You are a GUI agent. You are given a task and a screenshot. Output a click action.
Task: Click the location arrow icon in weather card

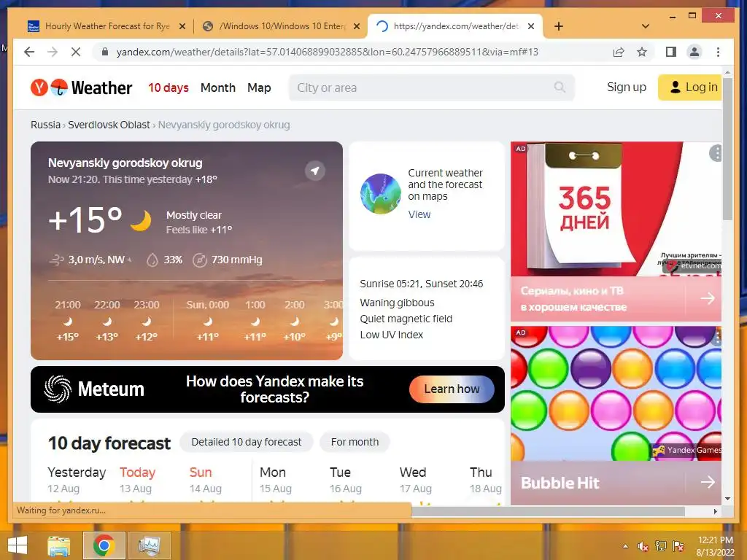pos(315,171)
